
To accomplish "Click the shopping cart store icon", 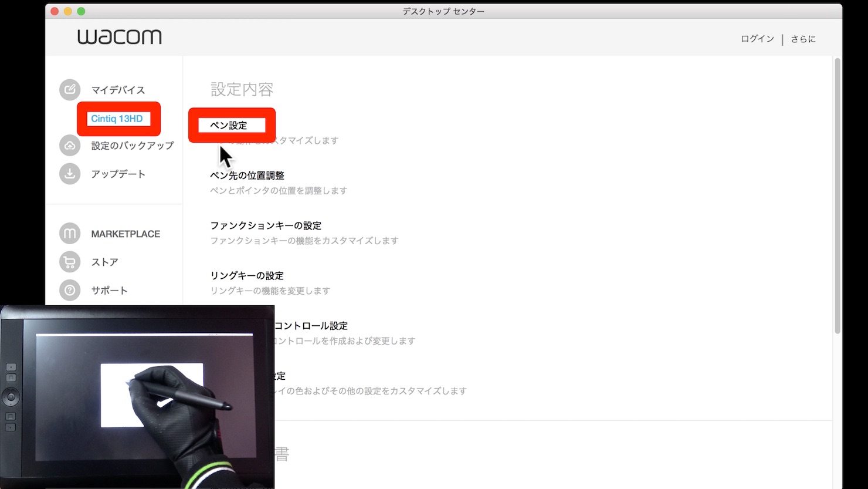I will click(x=70, y=262).
